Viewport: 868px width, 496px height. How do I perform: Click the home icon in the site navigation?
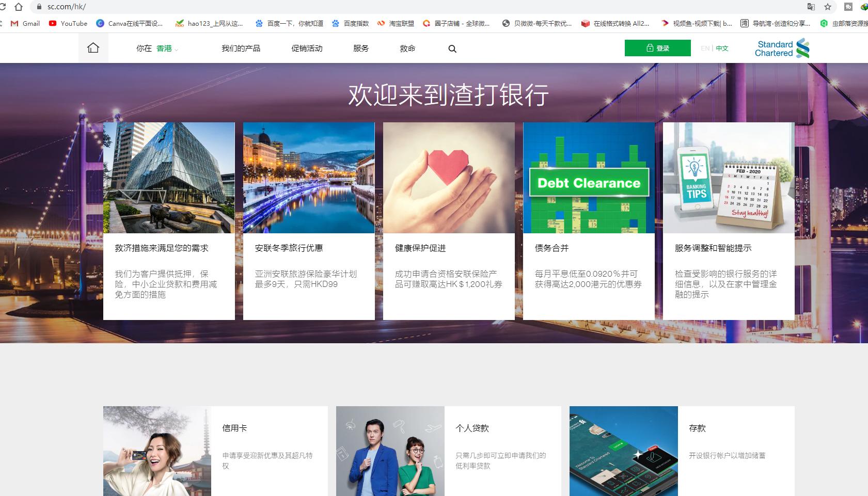93,47
